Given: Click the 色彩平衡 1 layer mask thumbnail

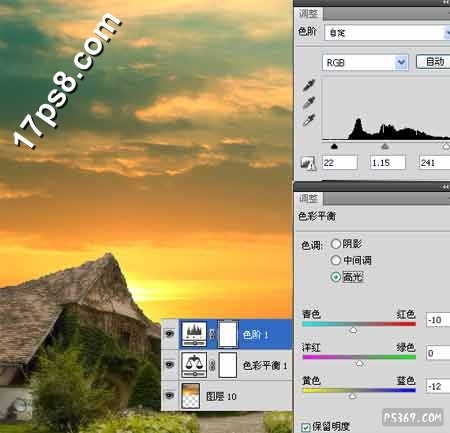Looking at the screenshot, I should (228, 365).
